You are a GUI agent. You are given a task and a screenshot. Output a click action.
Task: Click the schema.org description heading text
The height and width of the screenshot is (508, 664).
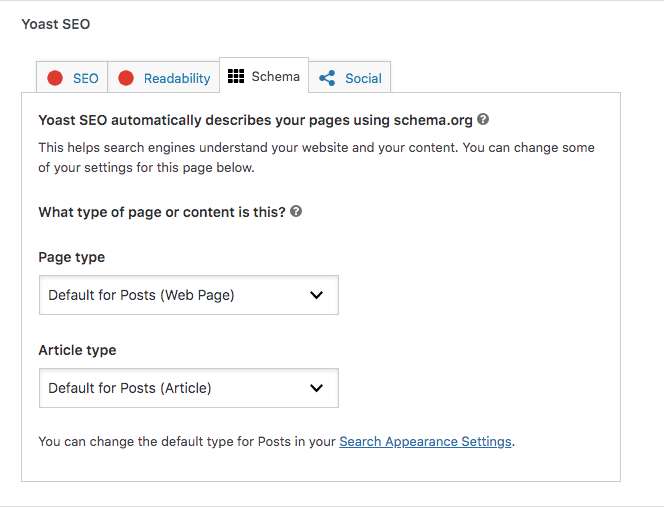pyautogui.click(x=254, y=120)
